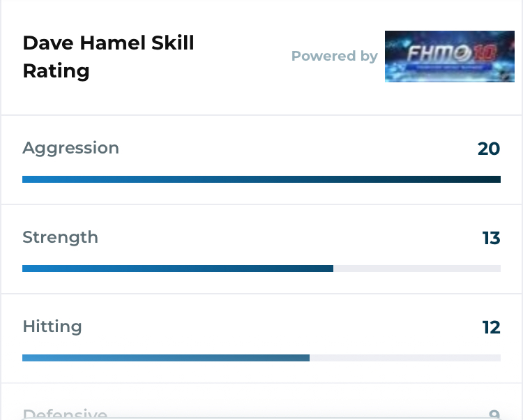Click the puck icon inside FHM logo
Screen dimensions: 523x420
pyautogui.click(x=463, y=54)
